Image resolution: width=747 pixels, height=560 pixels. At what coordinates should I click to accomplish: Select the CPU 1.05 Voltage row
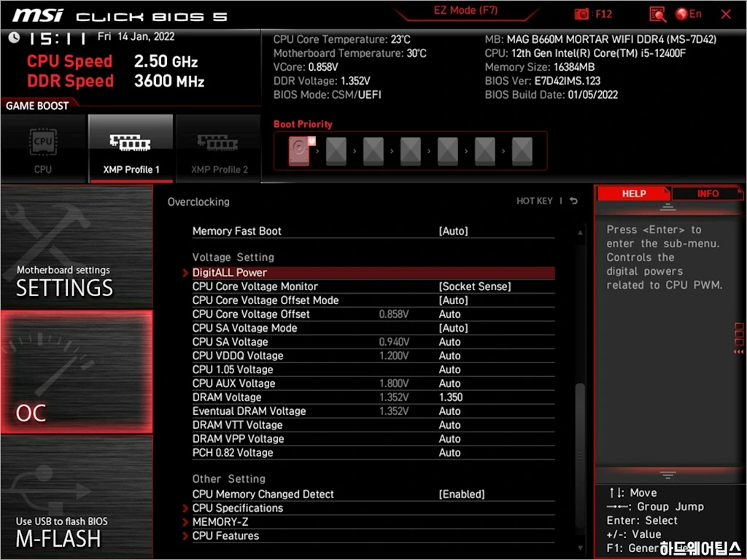tap(373, 370)
